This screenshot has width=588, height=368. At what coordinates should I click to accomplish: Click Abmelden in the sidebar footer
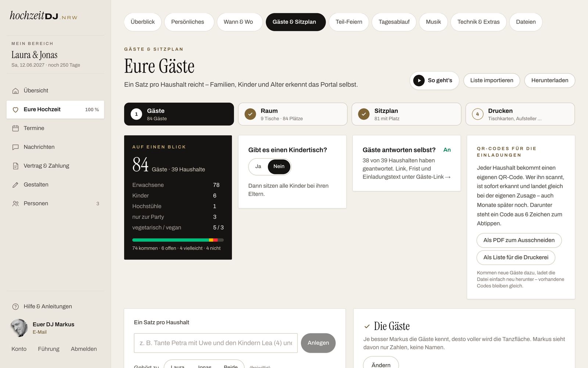coord(84,349)
